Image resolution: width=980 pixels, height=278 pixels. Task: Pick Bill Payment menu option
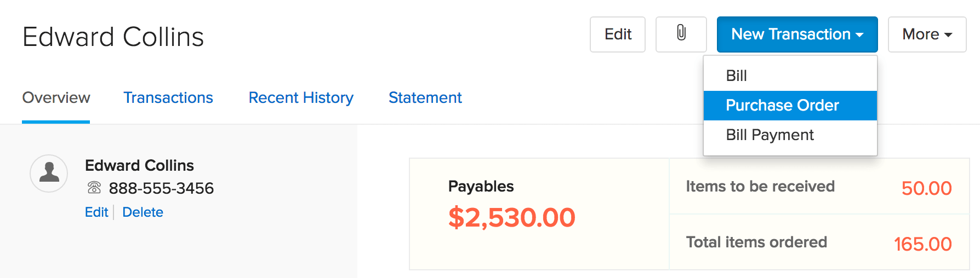click(x=770, y=135)
